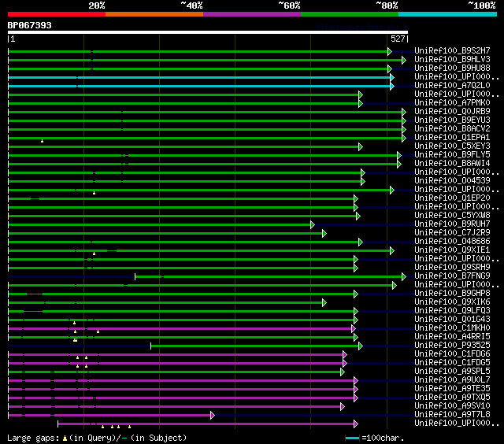The image size is (504, 444).
Task: Click the cyan 100char scale bar
Action: [352, 438]
